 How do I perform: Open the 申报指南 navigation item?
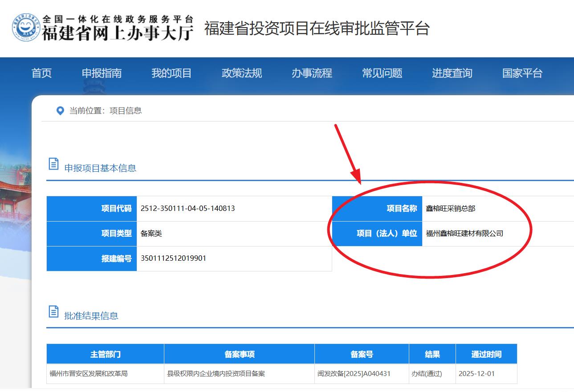(x=102, y=73)
